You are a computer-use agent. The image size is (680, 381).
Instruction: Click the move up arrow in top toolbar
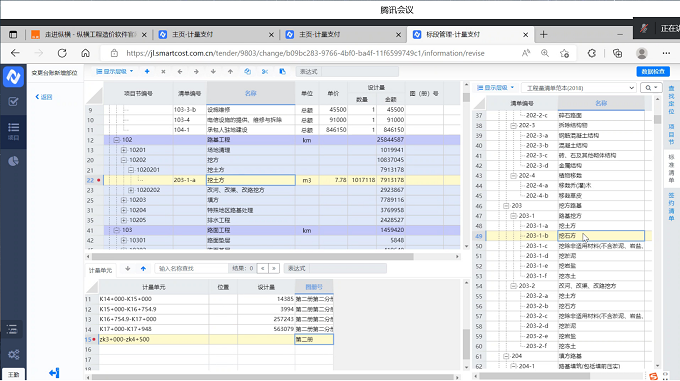coord(230,72)
